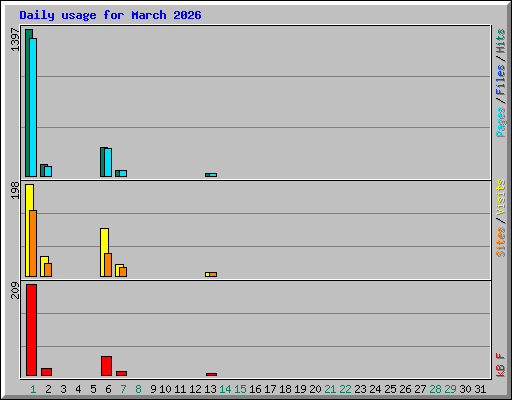This screenshot has height=400, width=512.
Task: Click the 1397 axis label
Action: (x=15, y=40)
